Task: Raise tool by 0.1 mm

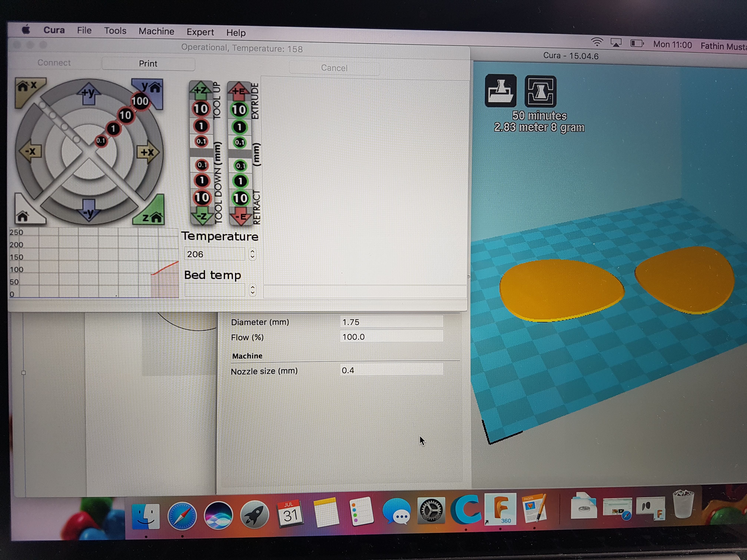Action: point(201,141)
